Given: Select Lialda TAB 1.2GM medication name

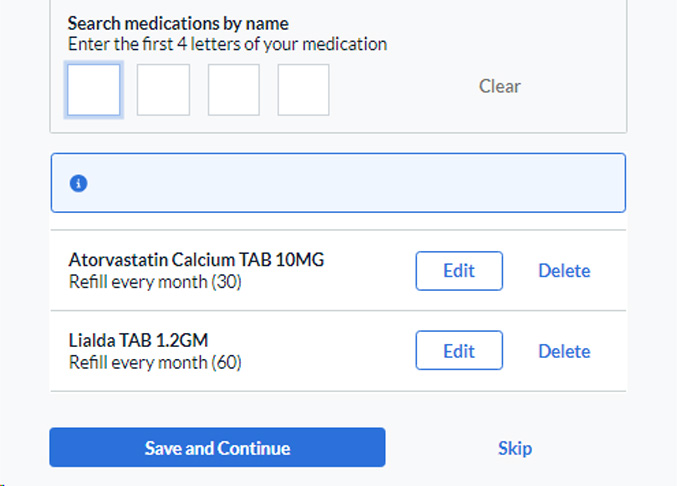Looking at the screenshot, I should click(x=138, y=340).
